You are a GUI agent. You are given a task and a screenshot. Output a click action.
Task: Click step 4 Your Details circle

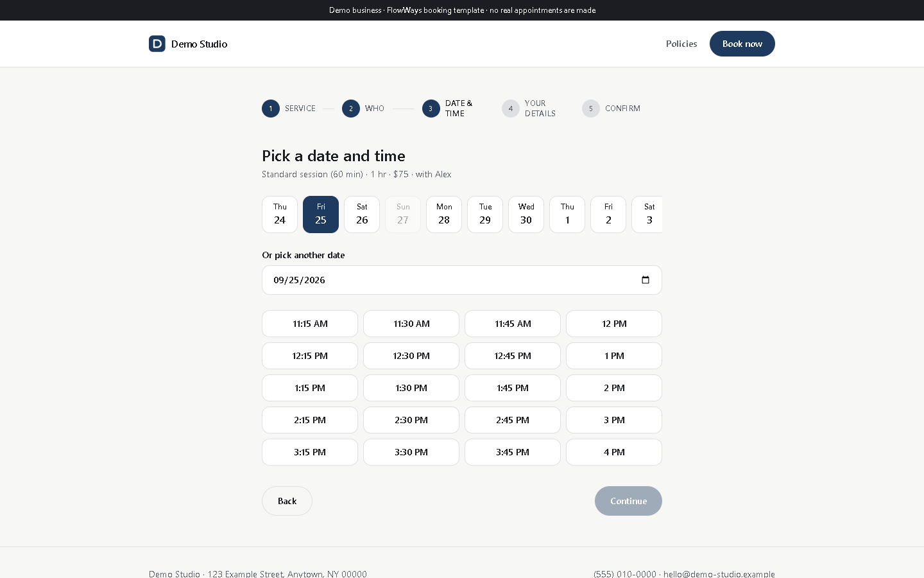tap(511, 109)
